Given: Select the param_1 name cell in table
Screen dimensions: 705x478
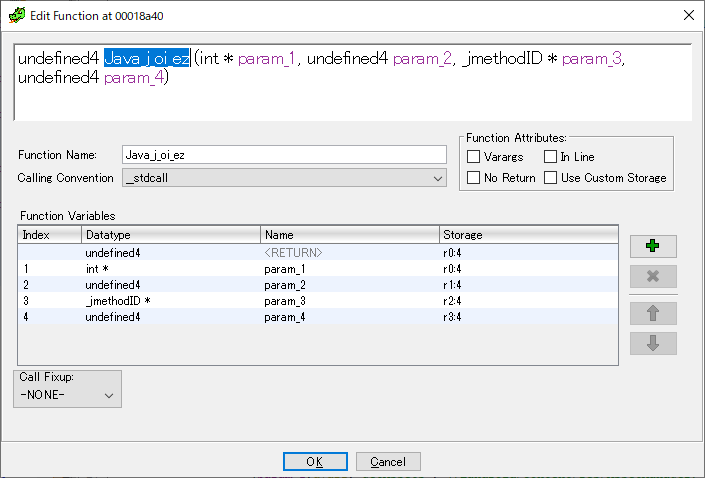Looking at the screenshot, I should click(350, 269).
